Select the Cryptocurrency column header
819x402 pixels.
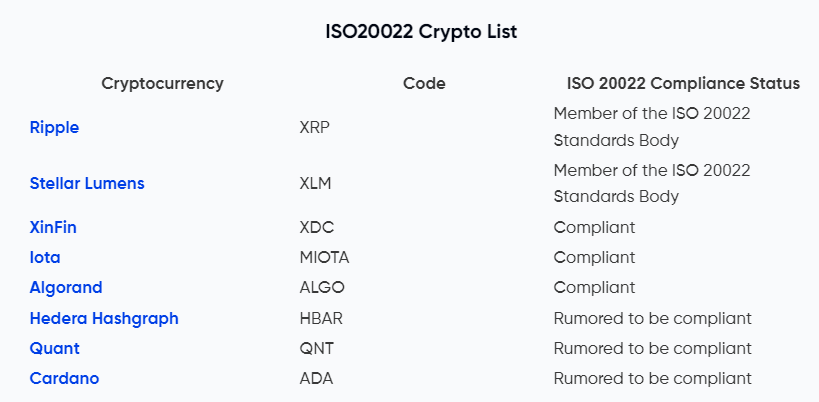(162, 84)
